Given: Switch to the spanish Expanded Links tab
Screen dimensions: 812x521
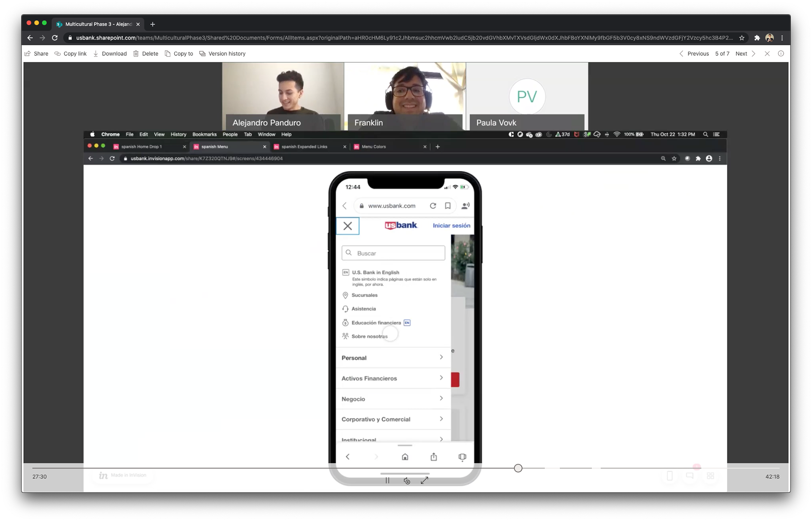Looking at the screenshot, I should click(x=310, y=147).
